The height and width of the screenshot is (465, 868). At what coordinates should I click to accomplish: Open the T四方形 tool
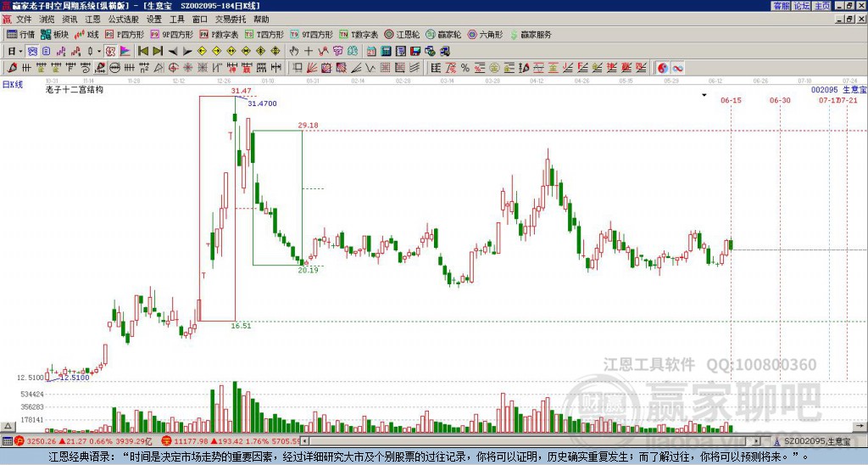coord(264,34)
